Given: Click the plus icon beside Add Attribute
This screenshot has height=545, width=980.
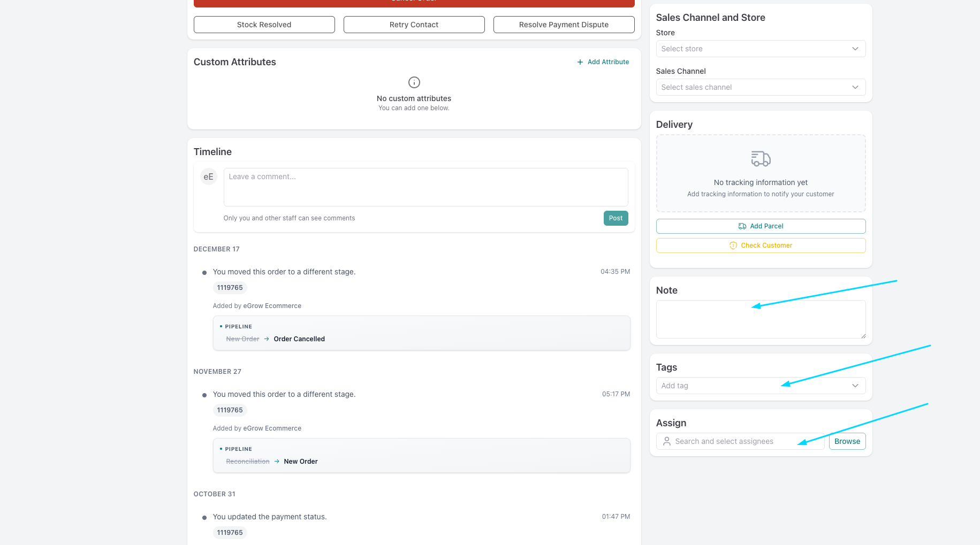Looking at the screenshot, I should pyautogui.click(x=580, y=62).
